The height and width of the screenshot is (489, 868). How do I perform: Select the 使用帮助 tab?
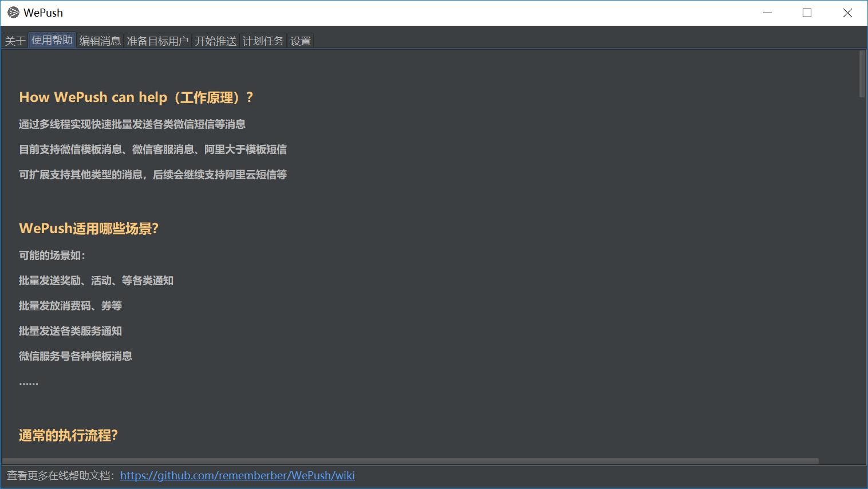pos(52,40)
